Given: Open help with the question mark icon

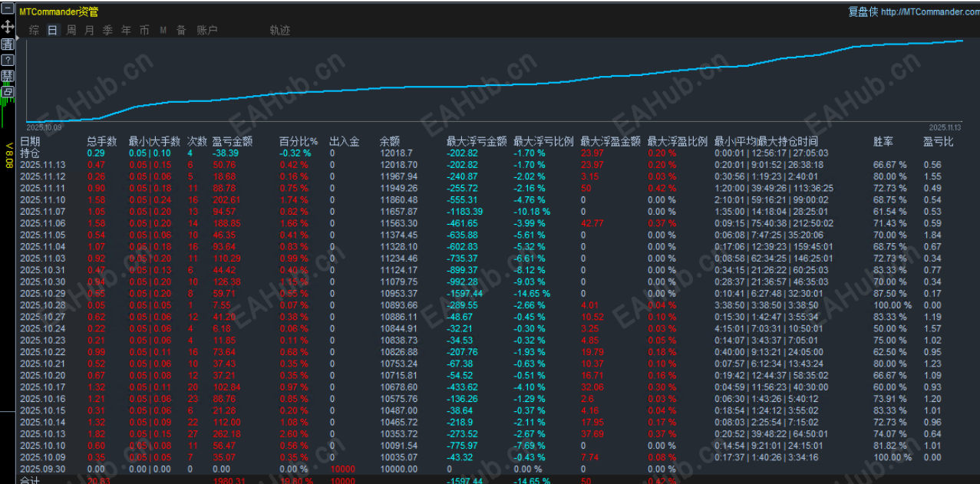Looking at the screenshot, I should [8, 60].
